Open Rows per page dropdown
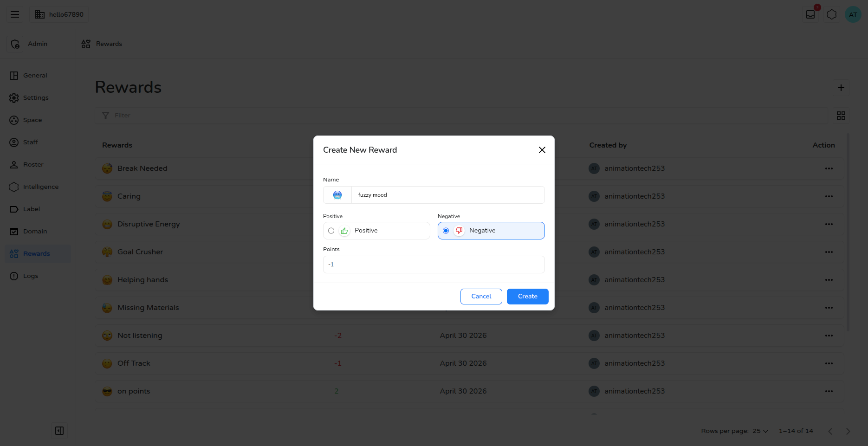The image size is (868, 446). tap(760, 431)
